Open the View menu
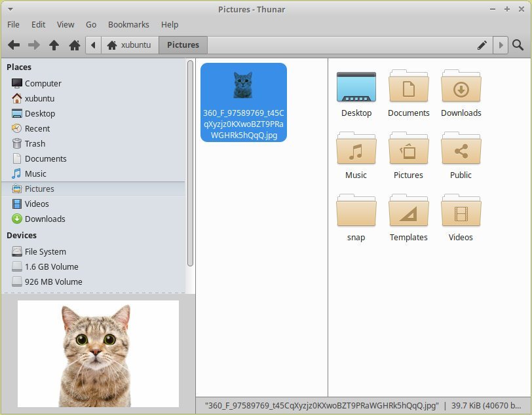Image resolution: width=532 pixels, height=415 pixels. 66,24
